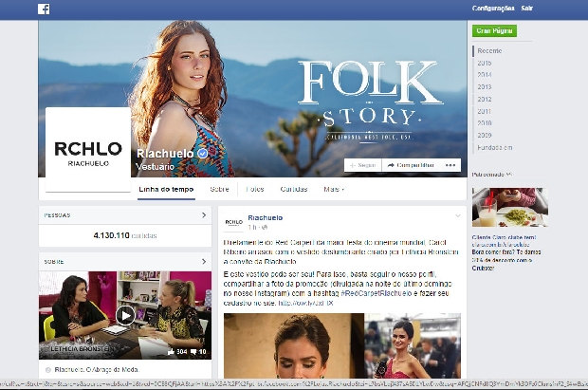Click the post timestamp 1 h
Viewport: 588px width, 390px height.
coord(252,228)
